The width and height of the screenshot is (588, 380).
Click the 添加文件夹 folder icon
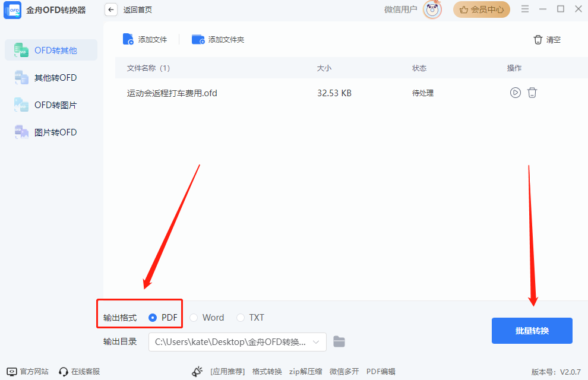pos(198,39)
